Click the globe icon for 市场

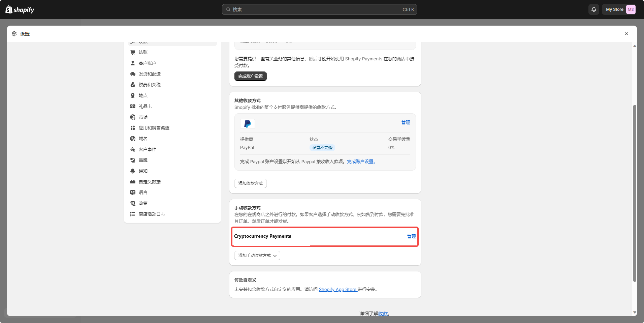pyautogui.click(x=133, y=117)
